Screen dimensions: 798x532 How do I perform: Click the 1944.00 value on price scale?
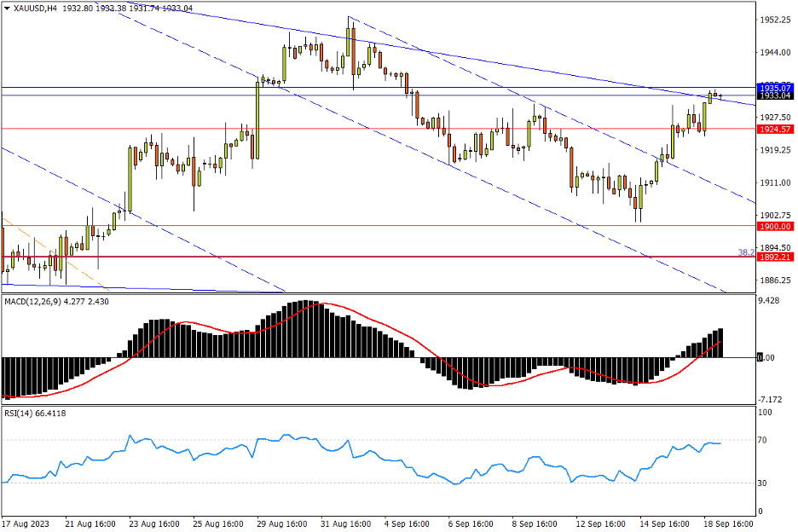point(775,52)
